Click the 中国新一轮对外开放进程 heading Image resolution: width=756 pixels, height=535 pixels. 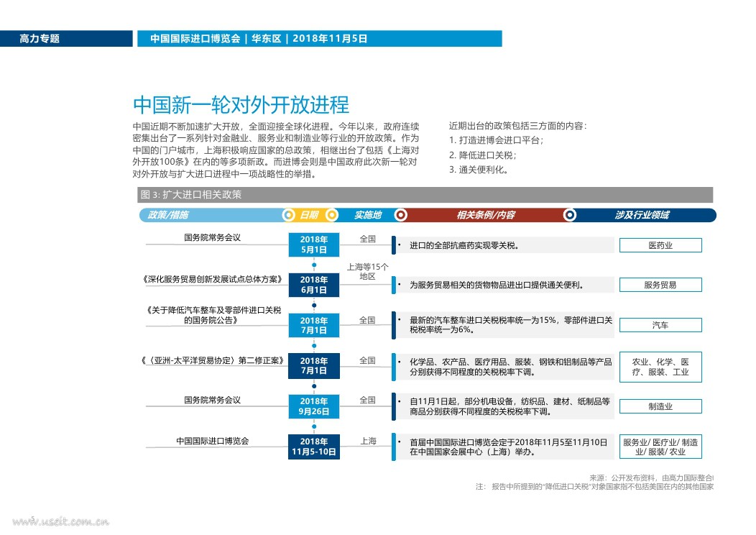click(241, 105)
